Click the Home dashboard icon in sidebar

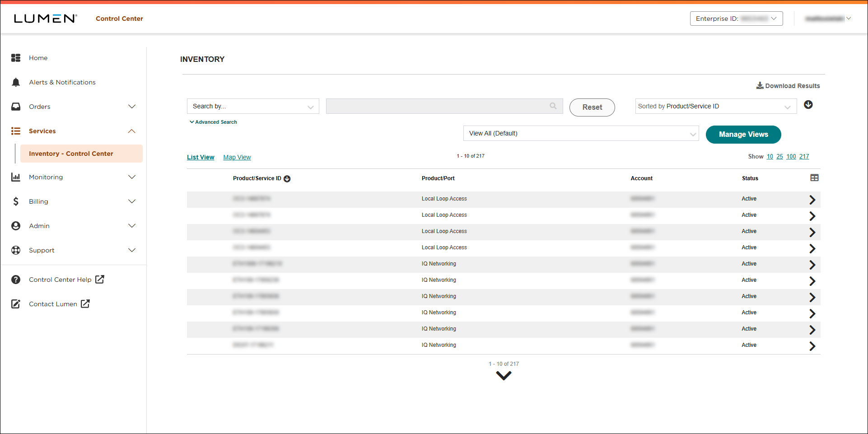point(16,58)
